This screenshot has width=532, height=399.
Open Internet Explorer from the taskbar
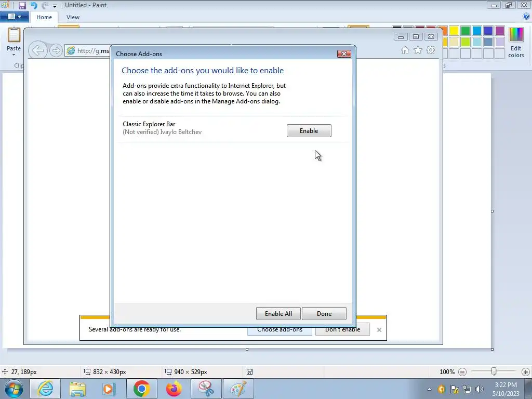click(x=45, y=389)
